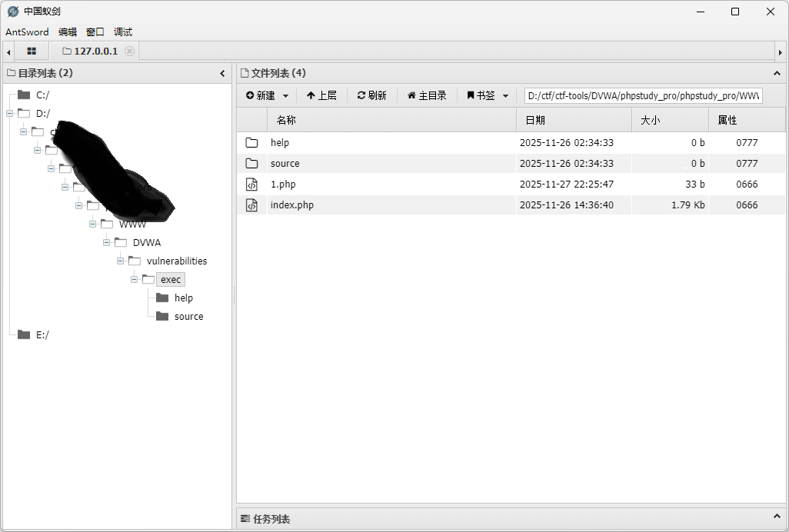Click the 文件列表 (4) panel title
The width and height of the screenshot is (789, 532).
278,73
